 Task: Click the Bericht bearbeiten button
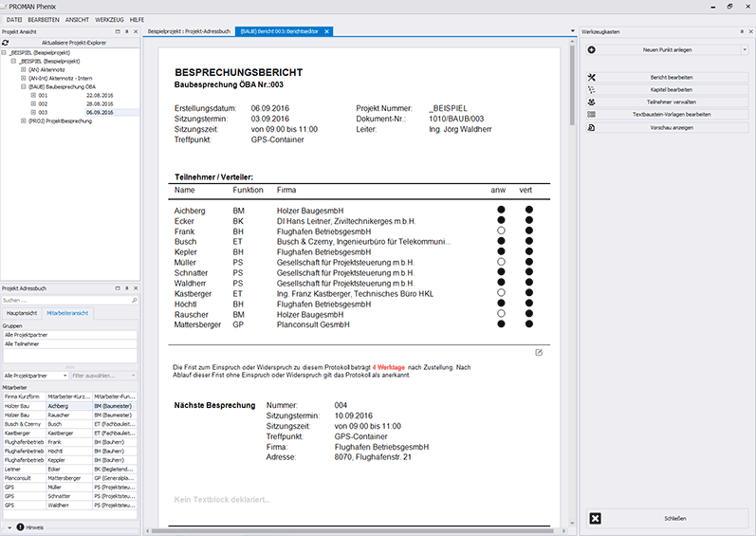point(667,77)
